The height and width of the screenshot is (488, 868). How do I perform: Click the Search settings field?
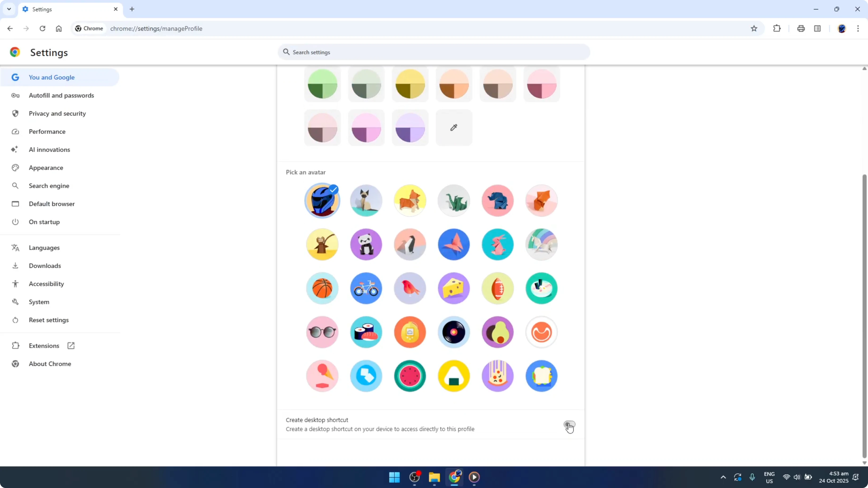[x=433, y=52]
